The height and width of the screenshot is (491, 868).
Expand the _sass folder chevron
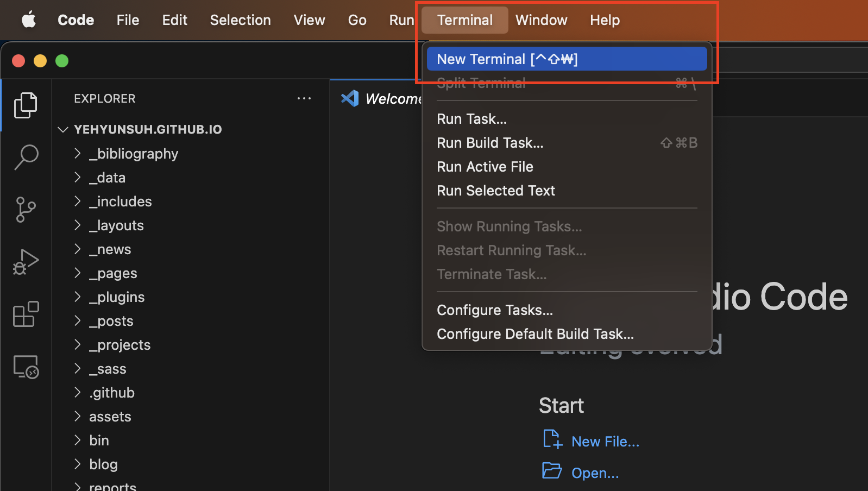77,369
